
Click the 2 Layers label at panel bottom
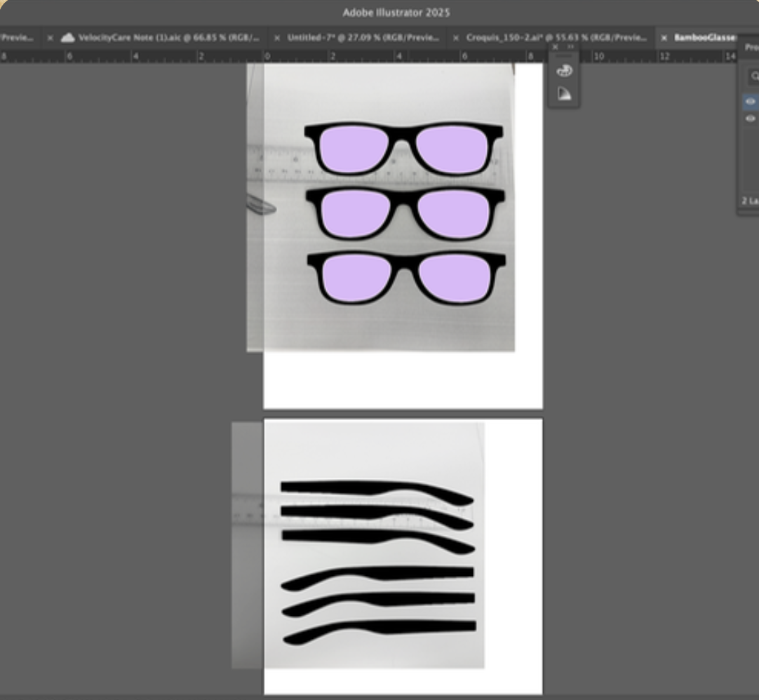[x=747, y=201]
